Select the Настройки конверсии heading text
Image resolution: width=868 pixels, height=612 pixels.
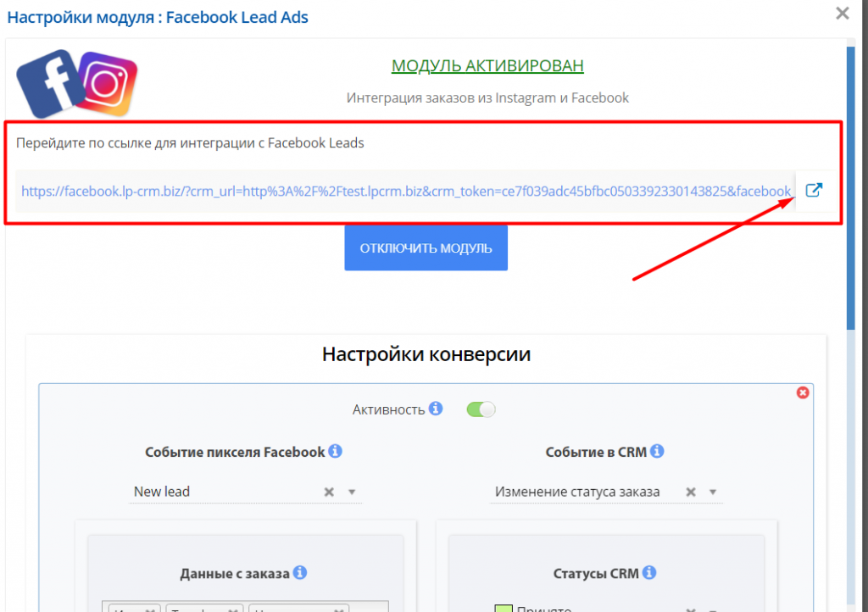point(426,354)
